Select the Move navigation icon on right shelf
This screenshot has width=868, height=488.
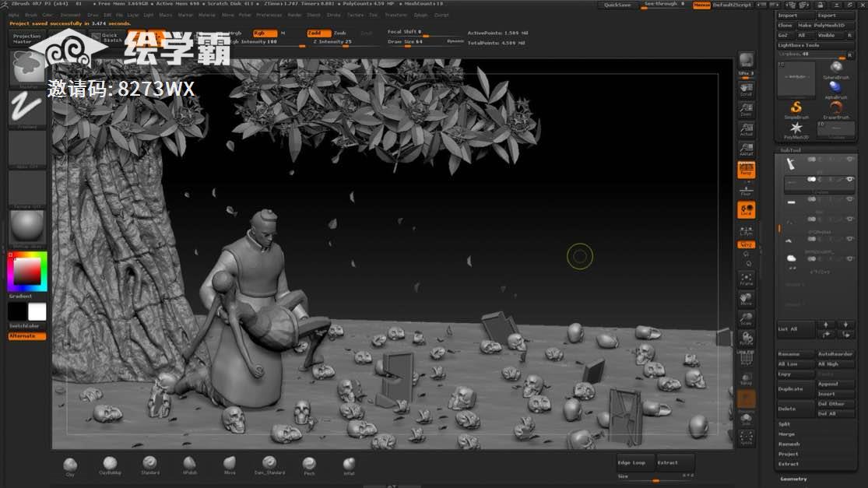coord(747,300)
